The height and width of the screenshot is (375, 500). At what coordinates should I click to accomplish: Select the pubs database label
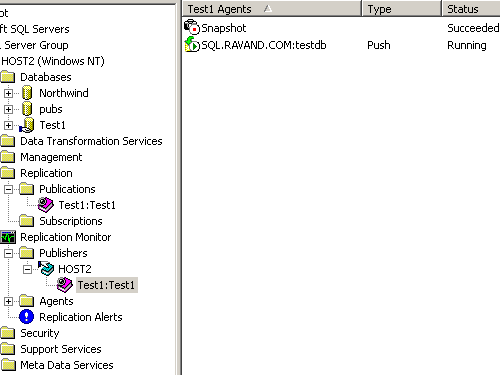point(51,109)
